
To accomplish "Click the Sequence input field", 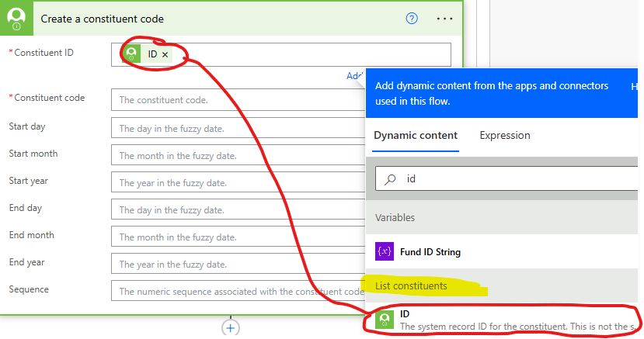I will pyautogui.click(x=238, y=291).
